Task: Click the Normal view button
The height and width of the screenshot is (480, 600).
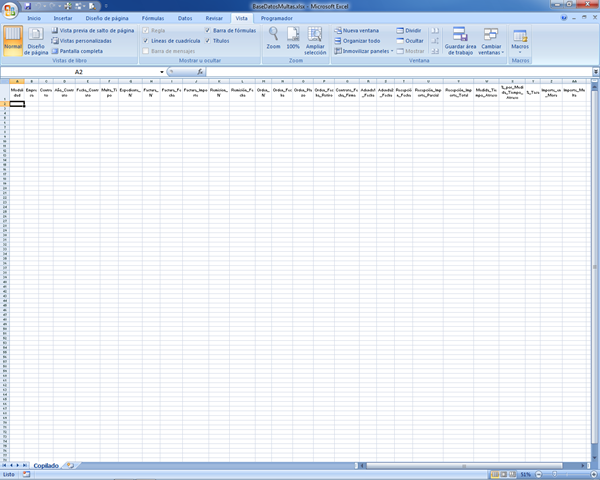Action: (x=13, y=42)
